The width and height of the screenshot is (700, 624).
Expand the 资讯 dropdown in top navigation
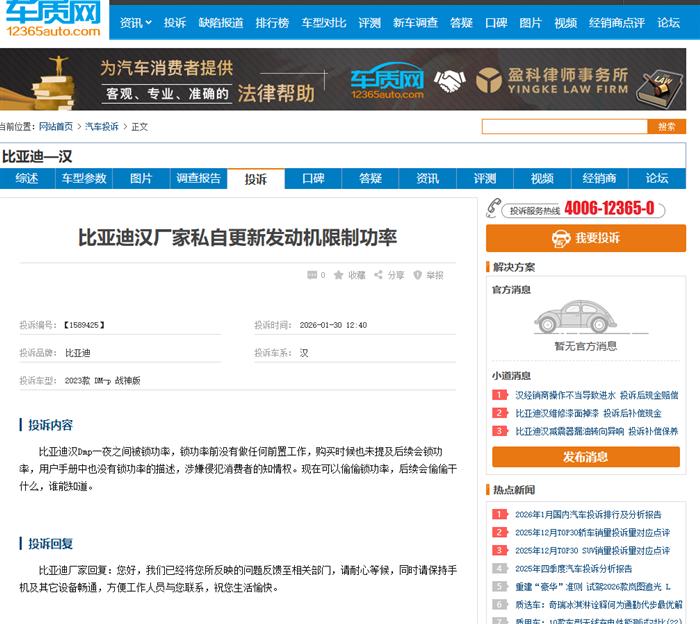(x=136, y=22)
